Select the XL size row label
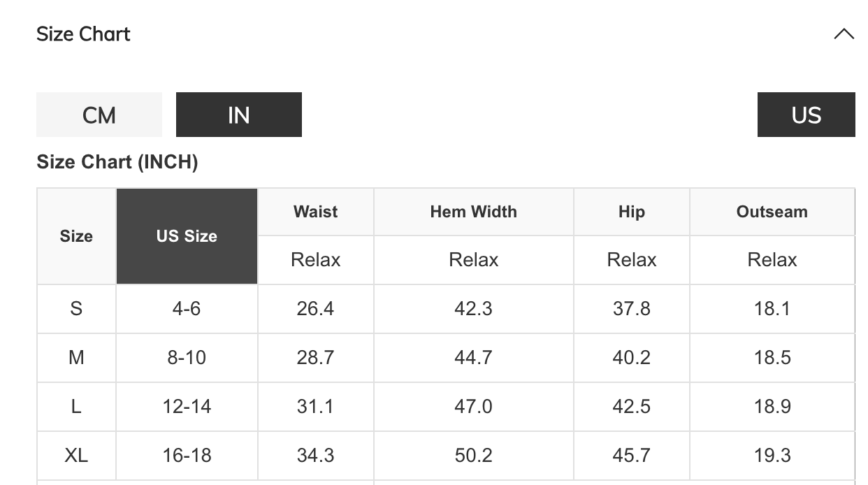The width and height of the screenshot is (868, 485). [76, 456]
